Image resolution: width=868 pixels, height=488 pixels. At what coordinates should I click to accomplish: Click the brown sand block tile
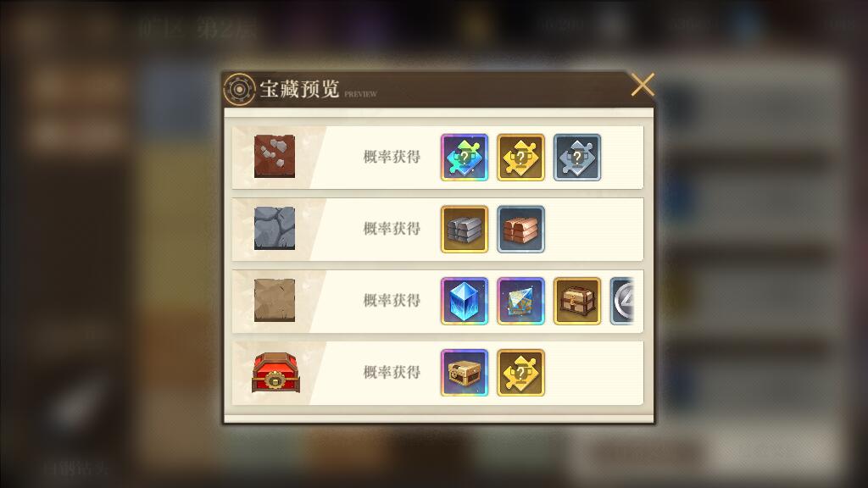point(275,301)
